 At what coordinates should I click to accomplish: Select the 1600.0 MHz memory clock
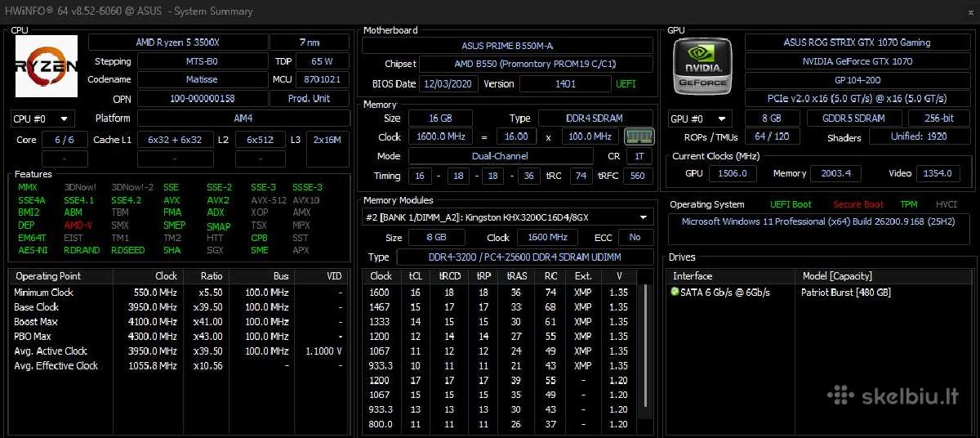[440, 136]
